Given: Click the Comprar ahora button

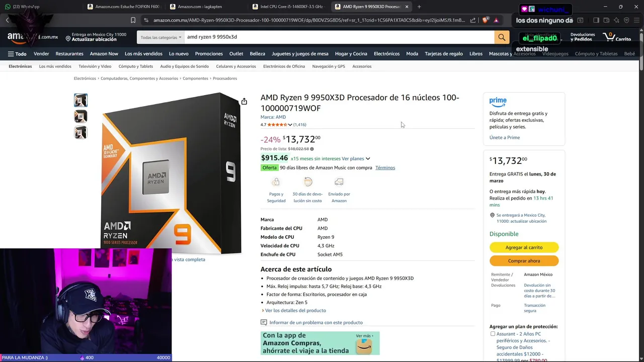Looking at the screenshot, I should pyautogui.click(x=524, y=261).
